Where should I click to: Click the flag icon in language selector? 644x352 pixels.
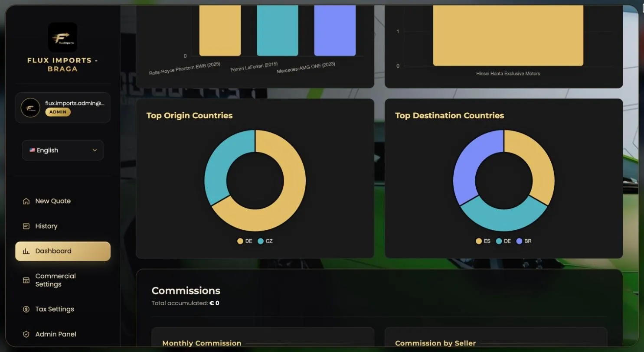point(32,150)
